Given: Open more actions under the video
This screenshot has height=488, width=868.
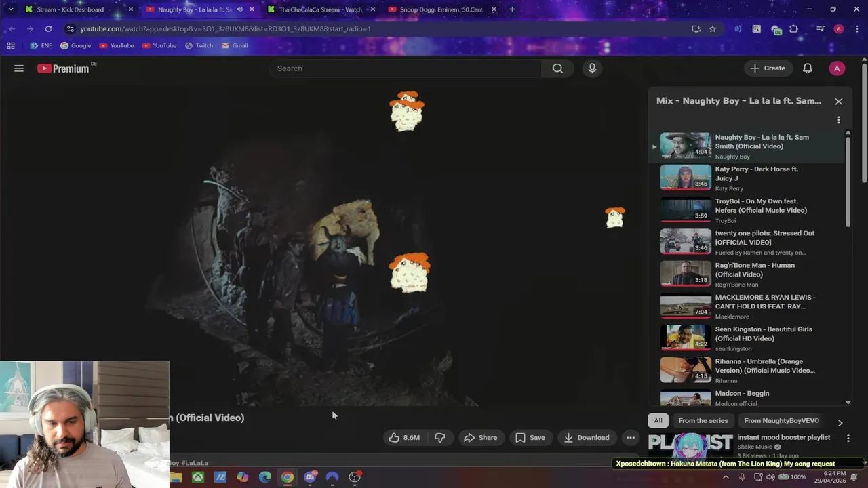Looking at the screenshot, I should point(631,438).
